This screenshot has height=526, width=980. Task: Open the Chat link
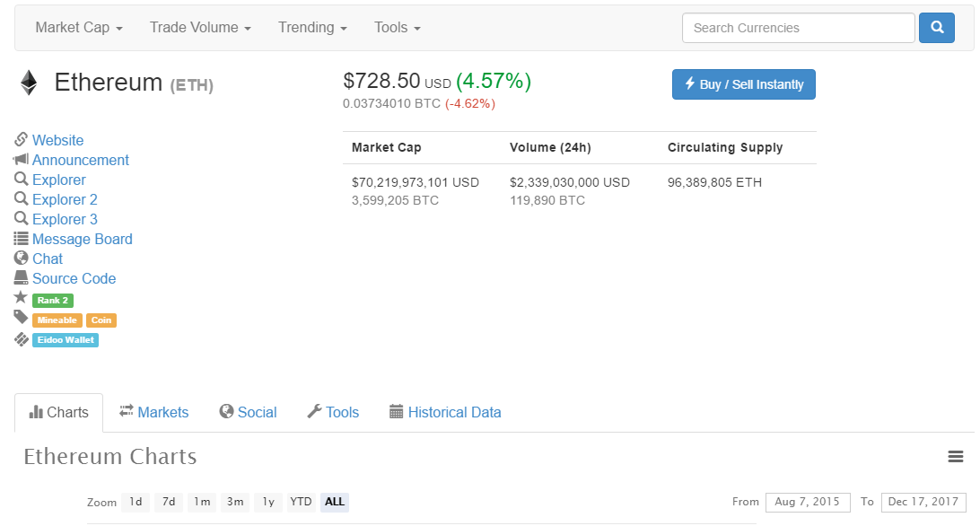point(48,259)
